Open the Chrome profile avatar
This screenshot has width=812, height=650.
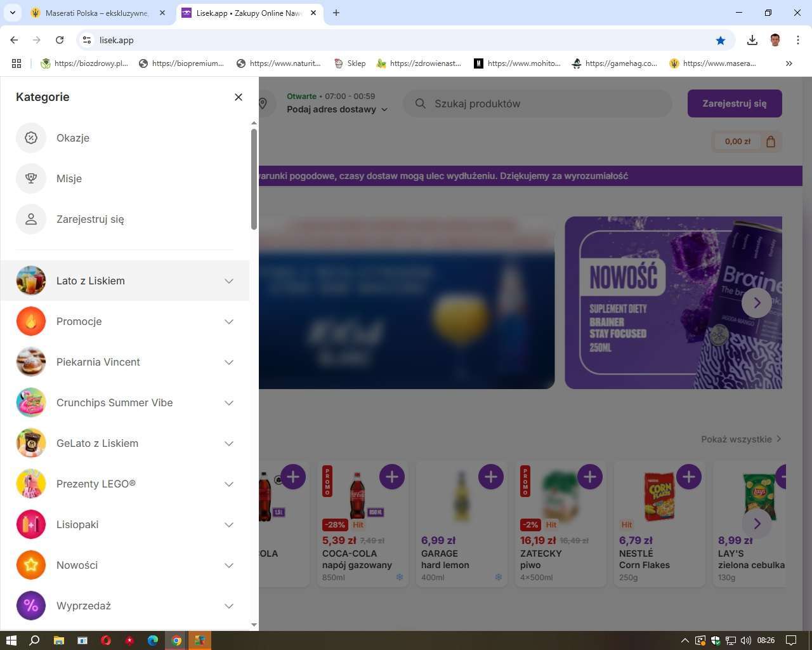[x=775, y=40]
